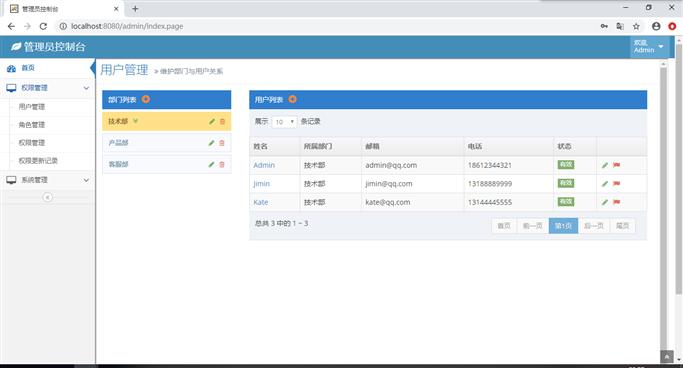Go to the previous page (前一页)

(532, 226)
